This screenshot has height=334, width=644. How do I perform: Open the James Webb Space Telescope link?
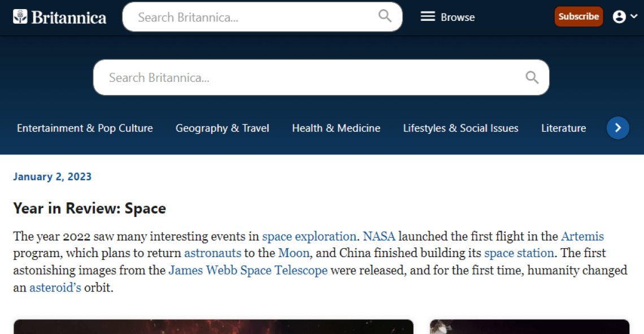(248, 270)
